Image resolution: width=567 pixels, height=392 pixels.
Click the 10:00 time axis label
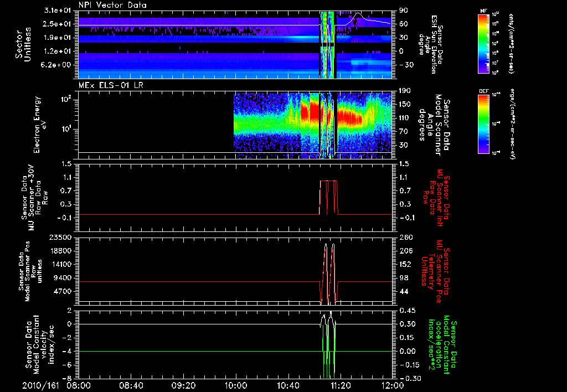click(x=236, y=385)
